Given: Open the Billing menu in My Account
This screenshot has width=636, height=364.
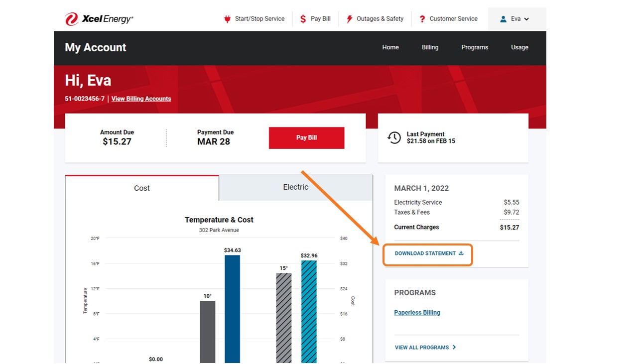Looking at the screenshot, I should (x=429, y=47).
